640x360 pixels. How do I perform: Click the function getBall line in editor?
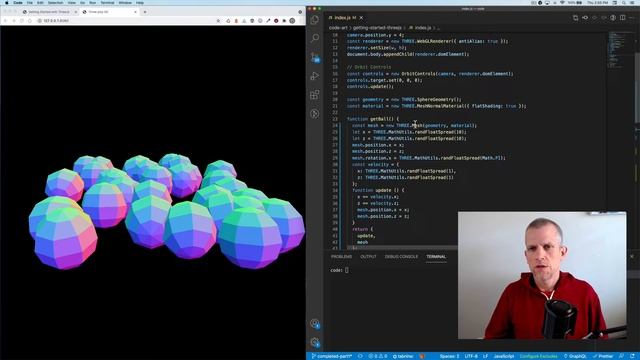(x=373, y=119)
